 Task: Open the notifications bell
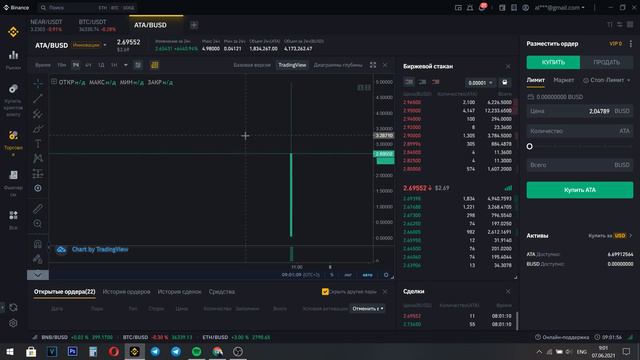(x=470, y=7)
